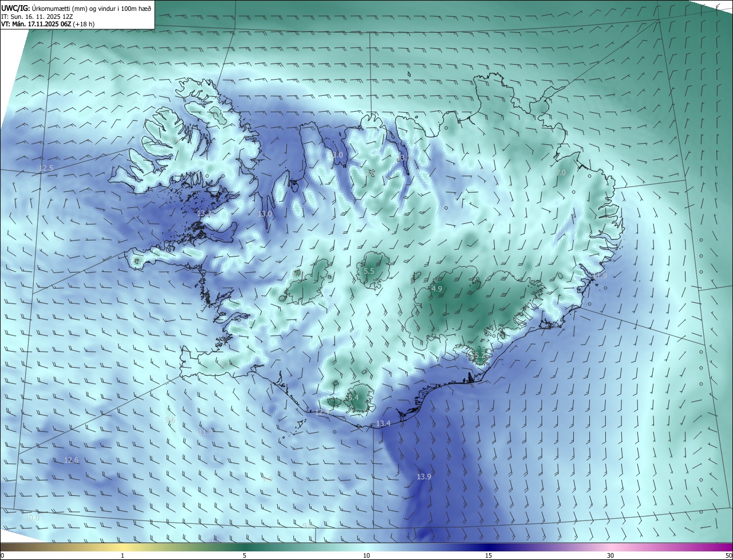Click the 12.5 value label on map
This screenshot has height=560, width=733.
46,168
